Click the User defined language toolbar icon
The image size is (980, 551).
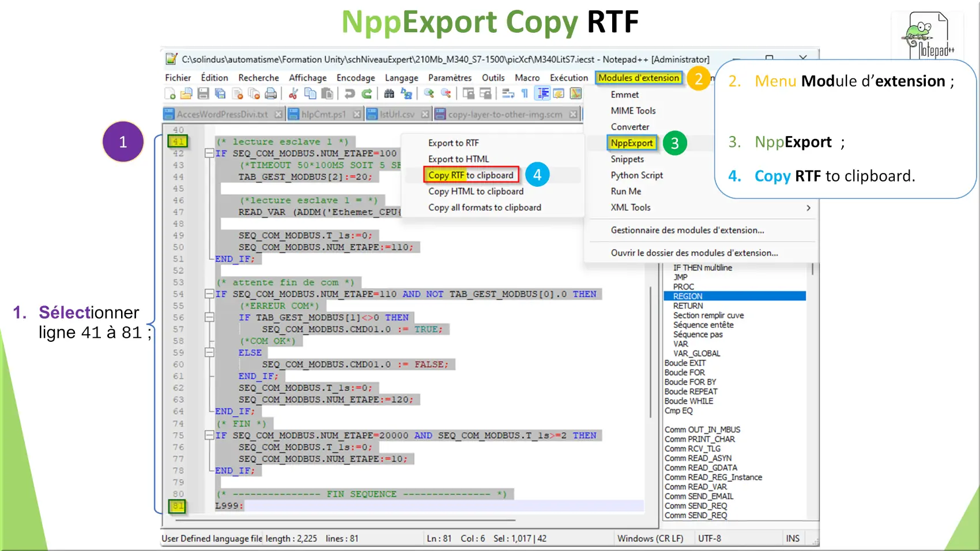[559, 93]
